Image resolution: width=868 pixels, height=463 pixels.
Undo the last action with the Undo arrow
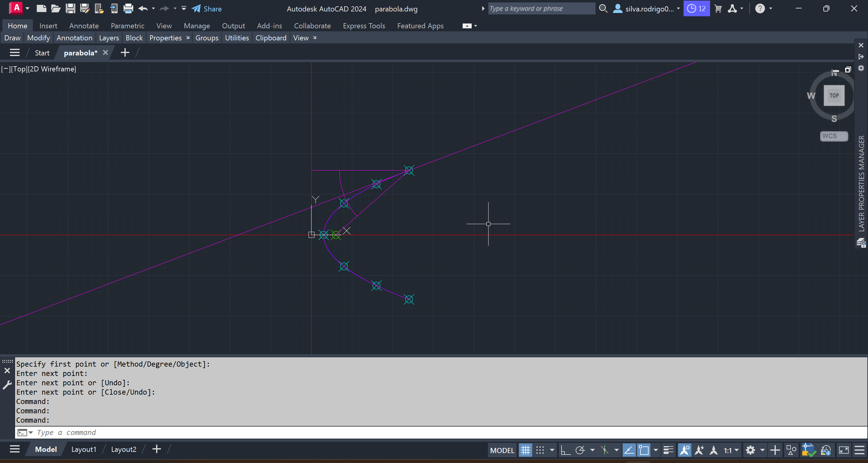pyautogui.click(x=143, y=8)
